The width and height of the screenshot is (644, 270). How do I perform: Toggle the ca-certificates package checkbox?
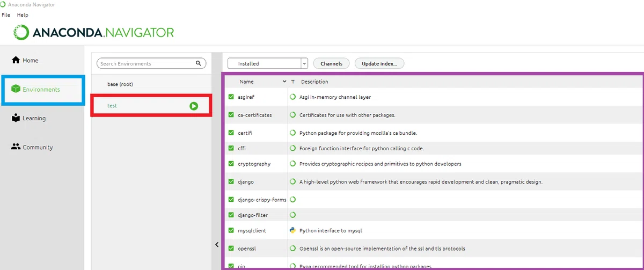[x=231, y=115]
